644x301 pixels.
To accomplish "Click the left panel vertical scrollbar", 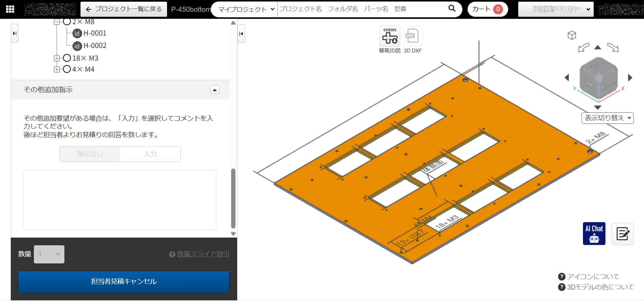I will tap(233, 198).
